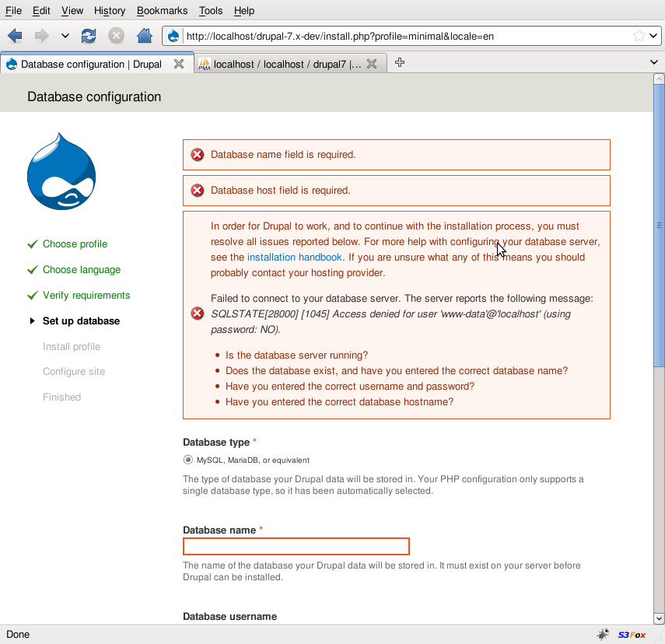Click the Forward arrow button

[41, 36]
